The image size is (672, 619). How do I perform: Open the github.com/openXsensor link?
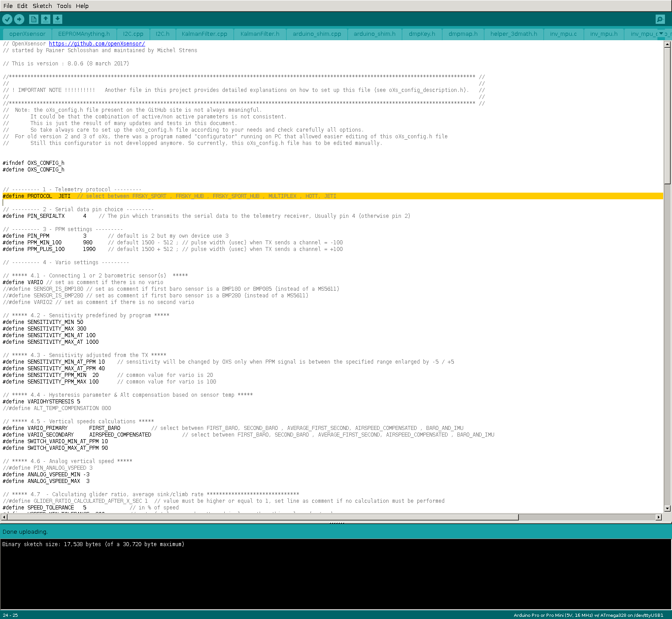[x=97, y=44]
